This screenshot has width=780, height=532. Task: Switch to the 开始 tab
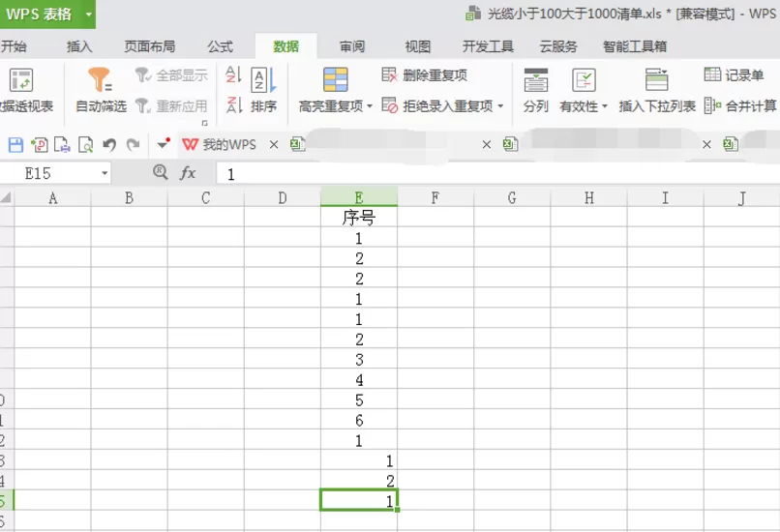click(x=14, y=46)
